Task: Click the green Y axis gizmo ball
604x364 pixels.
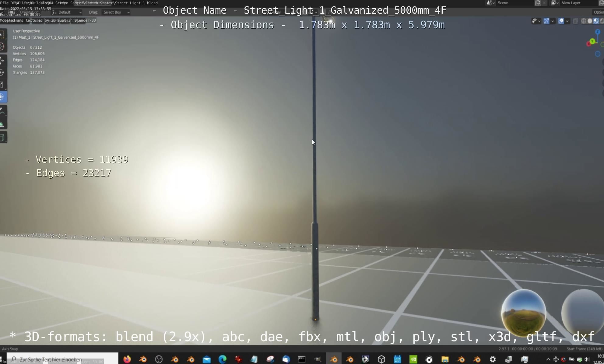Action: pyautogui.click(x=592, y=41)
